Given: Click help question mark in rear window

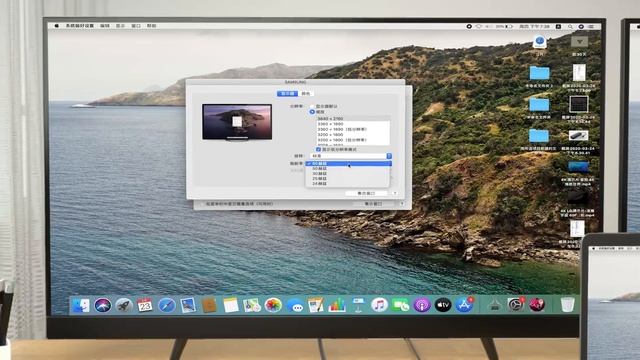Looking at the screenshot, I should pyautogui.click(x=402, y=204).
